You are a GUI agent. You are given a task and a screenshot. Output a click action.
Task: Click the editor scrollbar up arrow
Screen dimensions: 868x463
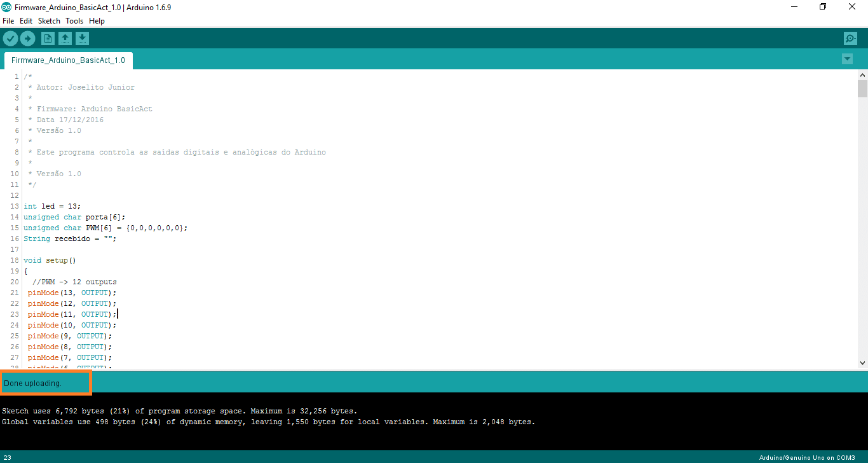[x=862, y=75]
